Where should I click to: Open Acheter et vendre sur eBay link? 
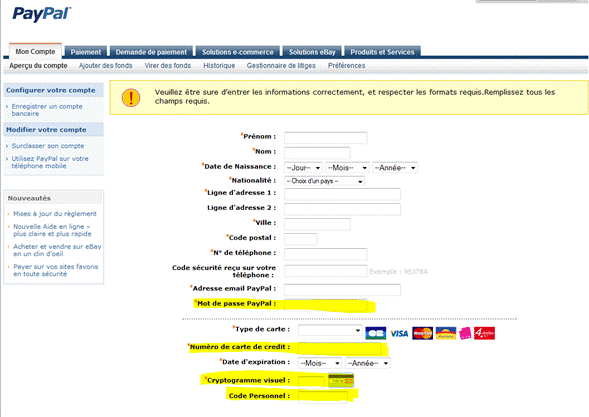[x=57, y=250]
